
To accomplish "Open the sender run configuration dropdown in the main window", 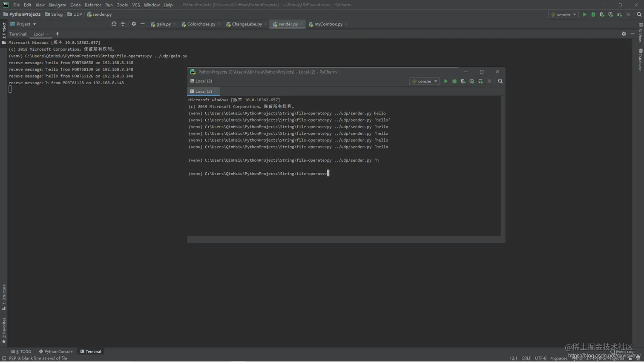I will [x=563, y=14].
